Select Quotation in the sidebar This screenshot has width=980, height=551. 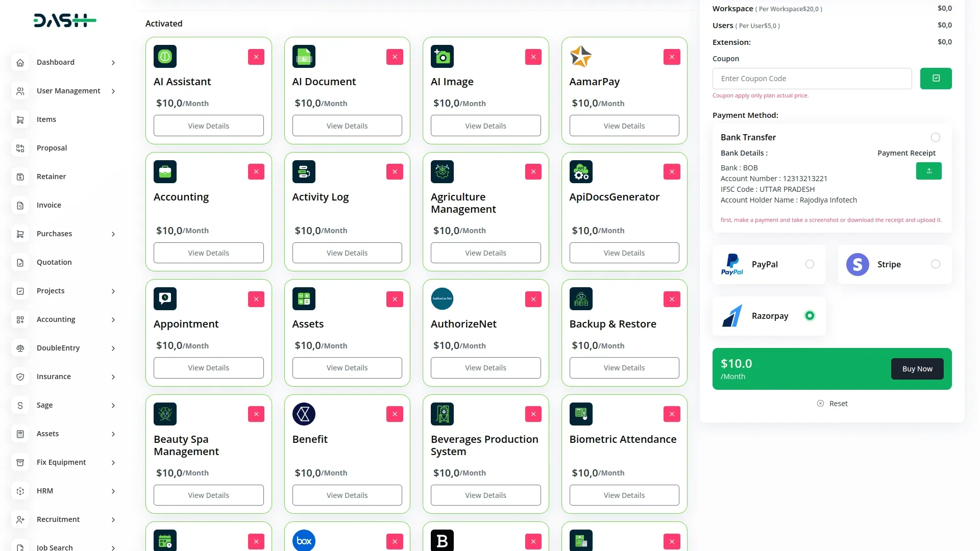tap(54, 262)
